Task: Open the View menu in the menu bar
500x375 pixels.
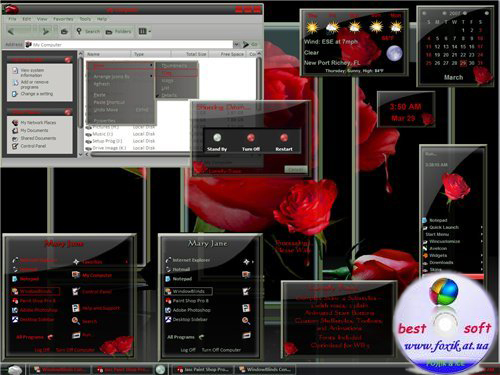Action: (42, 19)
